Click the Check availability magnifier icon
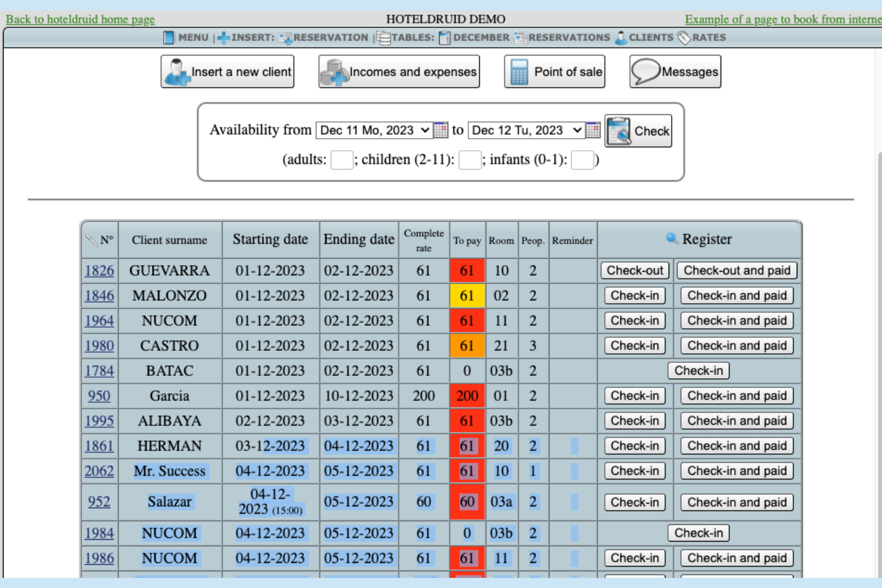The width and height of the screenshot is (882, 588). [x=620, y=130]
